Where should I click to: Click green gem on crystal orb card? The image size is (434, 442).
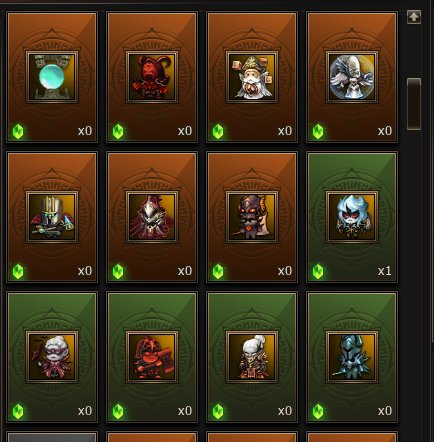(18, 131)
